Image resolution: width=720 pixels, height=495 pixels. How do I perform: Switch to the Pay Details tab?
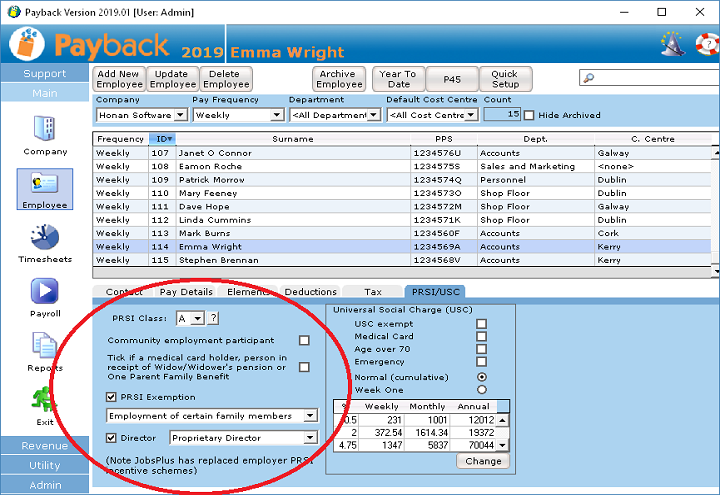click(x=186, y=292)
